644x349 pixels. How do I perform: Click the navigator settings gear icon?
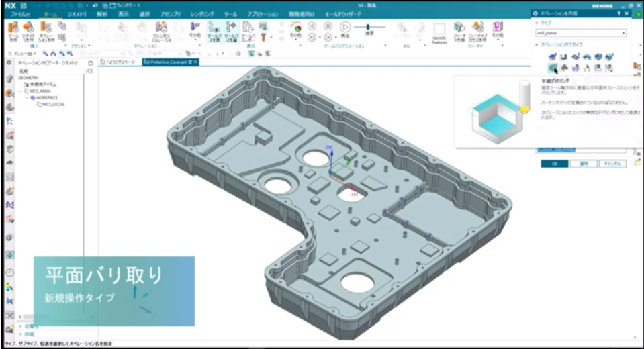click(x=9, y=63)
